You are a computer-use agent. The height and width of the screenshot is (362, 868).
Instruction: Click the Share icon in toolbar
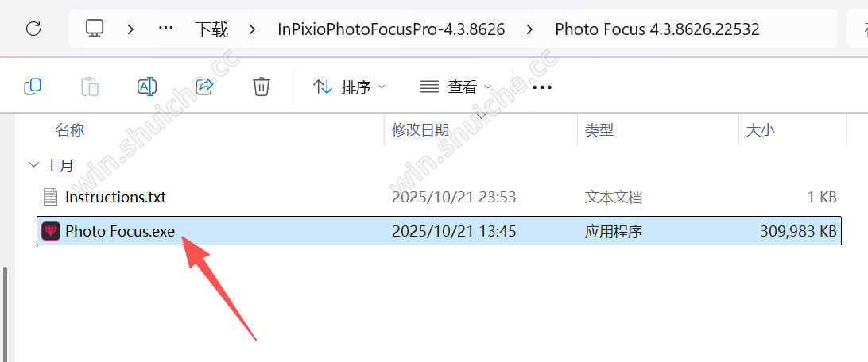coord(205,87)
